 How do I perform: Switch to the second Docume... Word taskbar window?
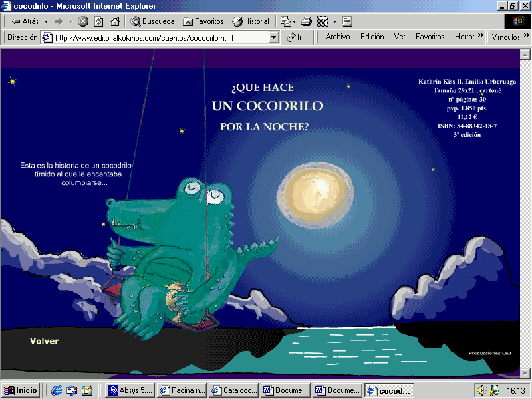coord(338,390)
